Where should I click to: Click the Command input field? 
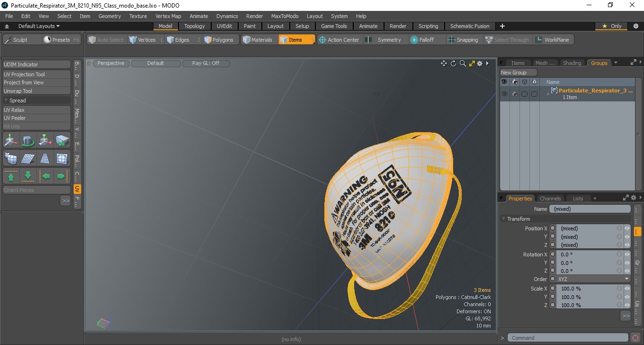click(x=568, y=338)
